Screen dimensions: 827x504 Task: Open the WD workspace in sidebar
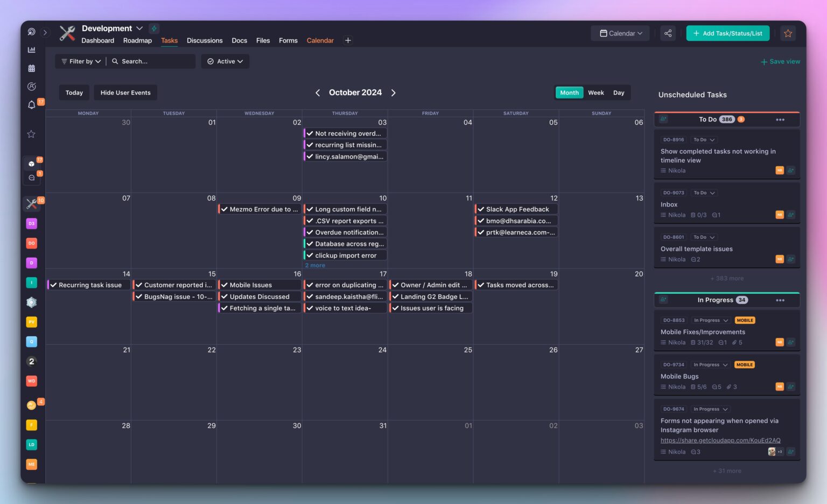click(x=31, y=381)
